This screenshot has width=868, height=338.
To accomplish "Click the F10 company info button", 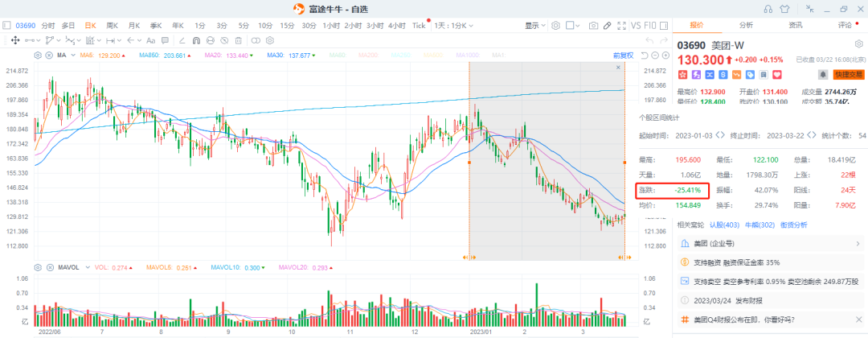I will [x=650, y=26].
